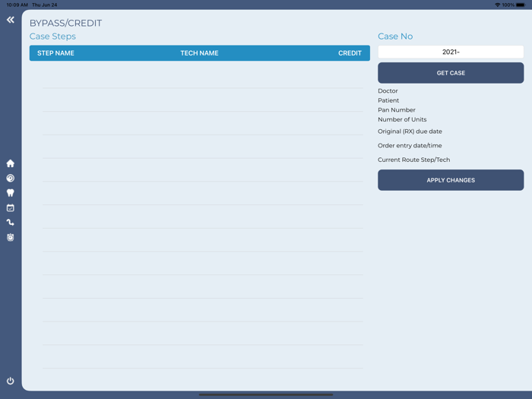Screen dimensions: 532x399
Task: Click the APPLY CHANGES button
Action: tap(451, 180)
